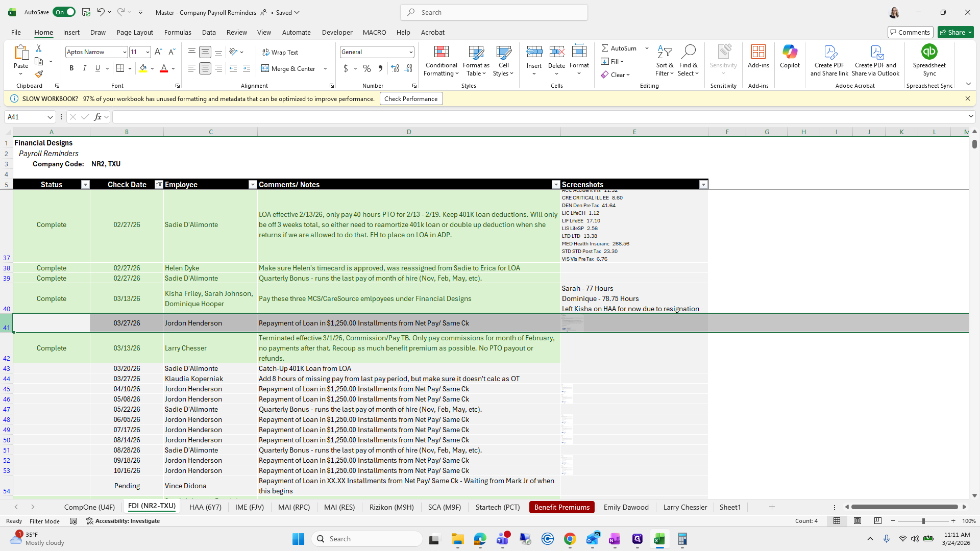
Task: Click the borders icon in Font group
Action: click(x=120, y=68)
